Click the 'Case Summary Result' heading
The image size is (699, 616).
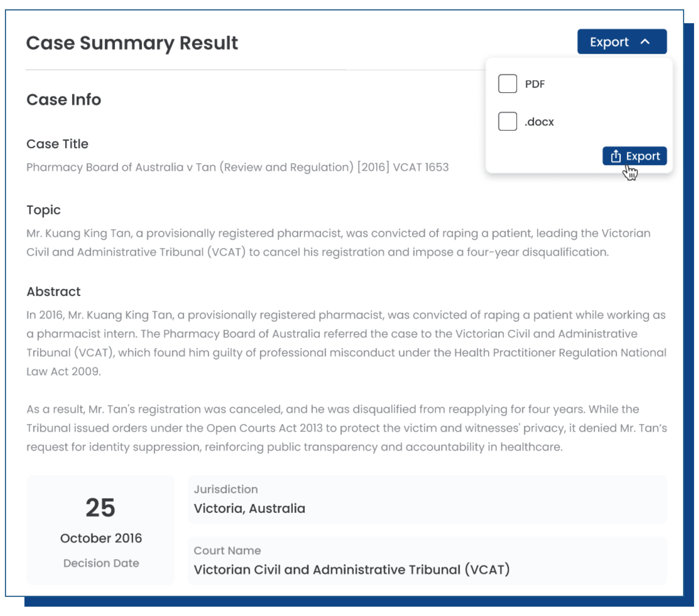132,43
